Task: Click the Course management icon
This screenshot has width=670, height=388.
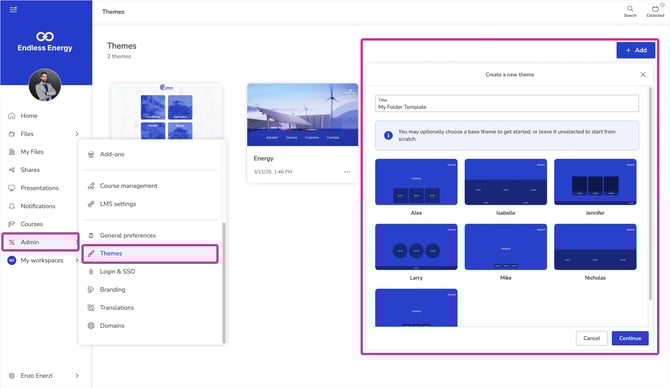Action: click(x=91, y=186)
